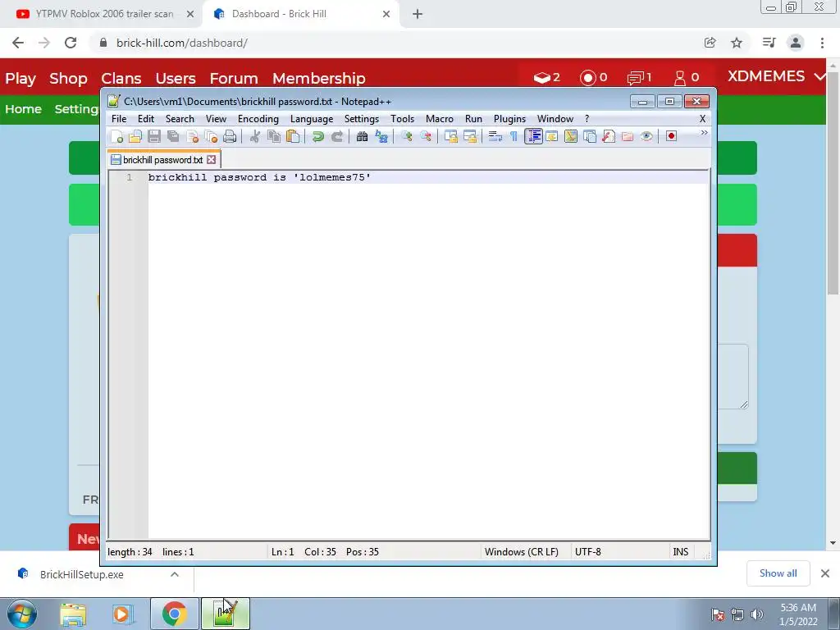Reload the Brick Hill page
This screenshot has width=840, height=630.
tap(71, 43)
